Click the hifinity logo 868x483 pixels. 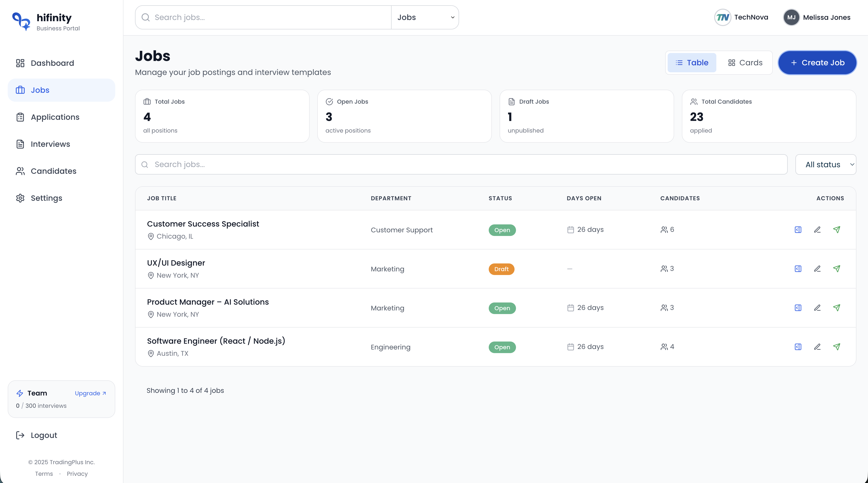point(45,21)
